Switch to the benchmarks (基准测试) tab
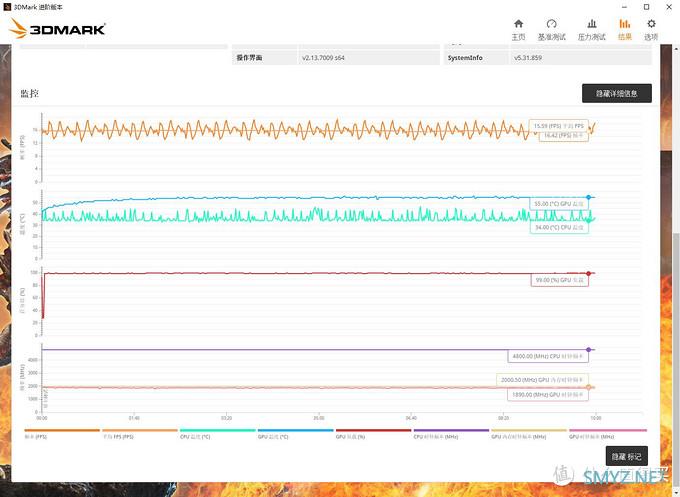This screenshot has width=680, height=497. pyautogui.click(x=552, y=30)
